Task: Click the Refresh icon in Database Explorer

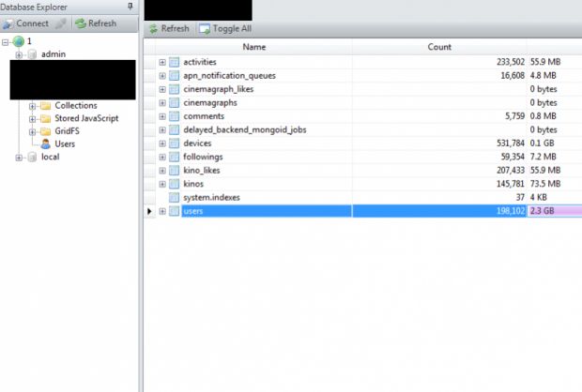Action: [x=81, y=23]
